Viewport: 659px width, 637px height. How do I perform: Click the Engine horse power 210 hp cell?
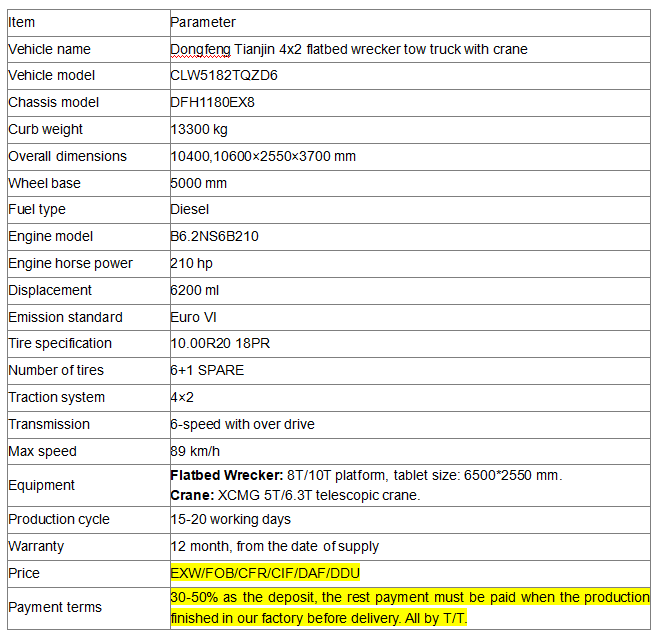pos(410,264)
